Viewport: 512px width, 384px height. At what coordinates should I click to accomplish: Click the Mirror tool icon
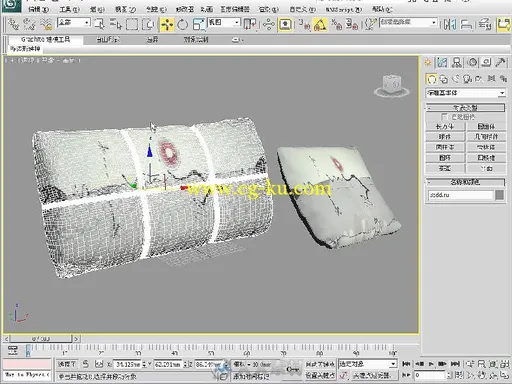click(450, 24)
